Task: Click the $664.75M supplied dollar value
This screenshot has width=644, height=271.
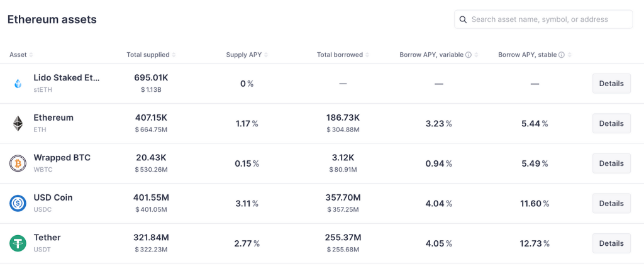Action: 151,130
